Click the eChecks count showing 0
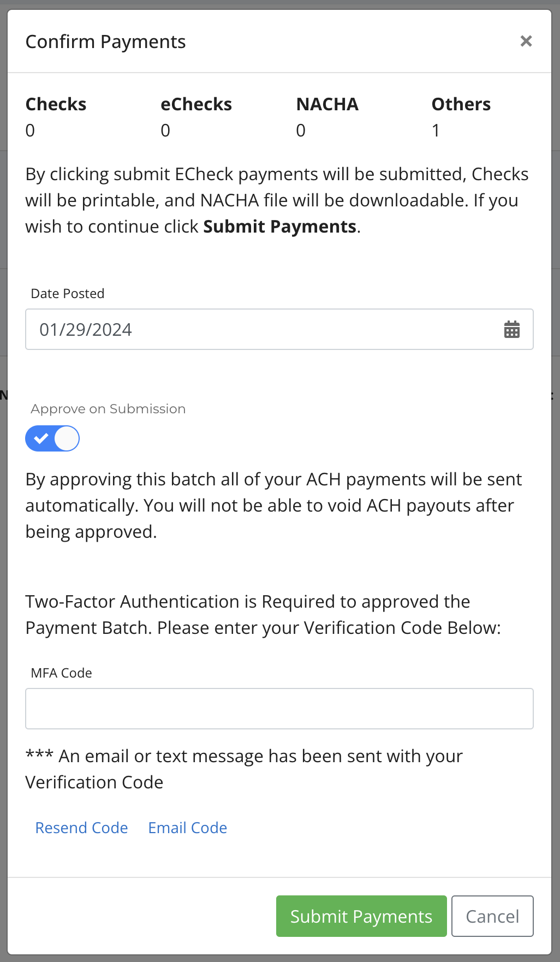This screenshot has height=962, width=560. (165, 130)
